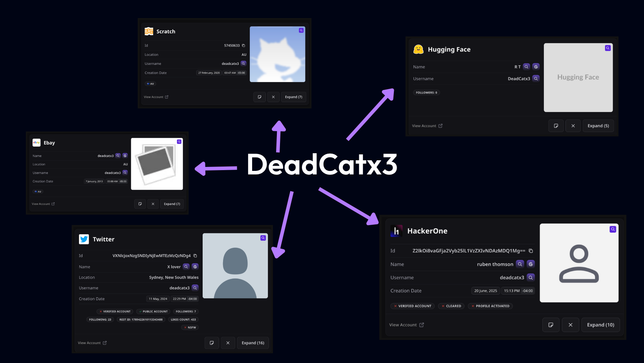Search the HackerOne name ruben thomson

pos(520,264)
